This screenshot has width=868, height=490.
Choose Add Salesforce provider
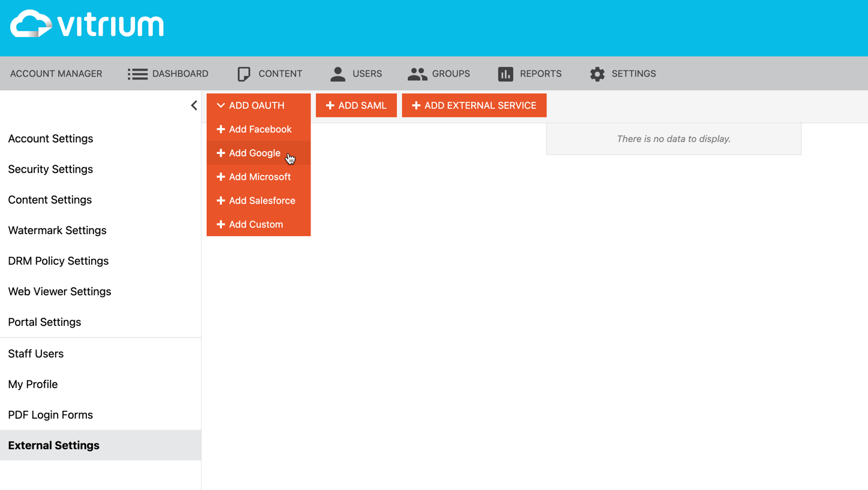pos(261,201)
